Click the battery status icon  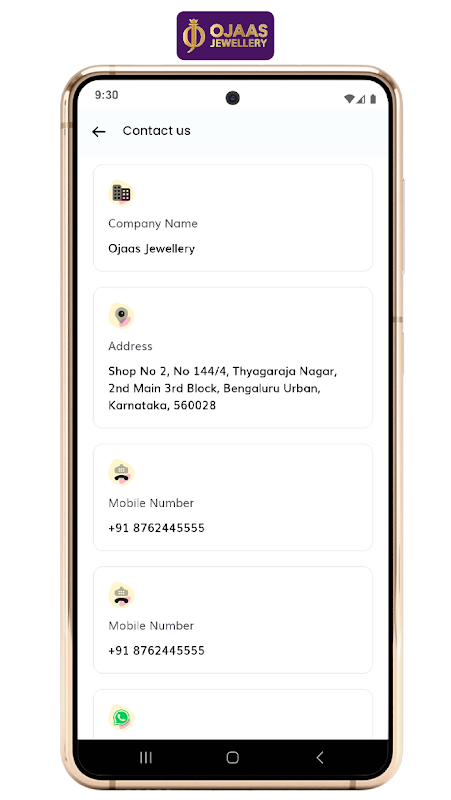click(373, 98)
